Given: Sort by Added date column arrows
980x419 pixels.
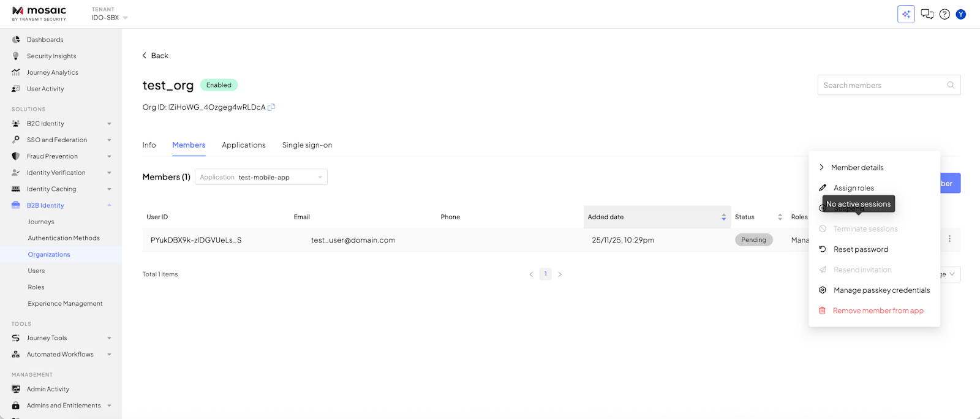Looking at the screenshot, I should click(723, 217).
